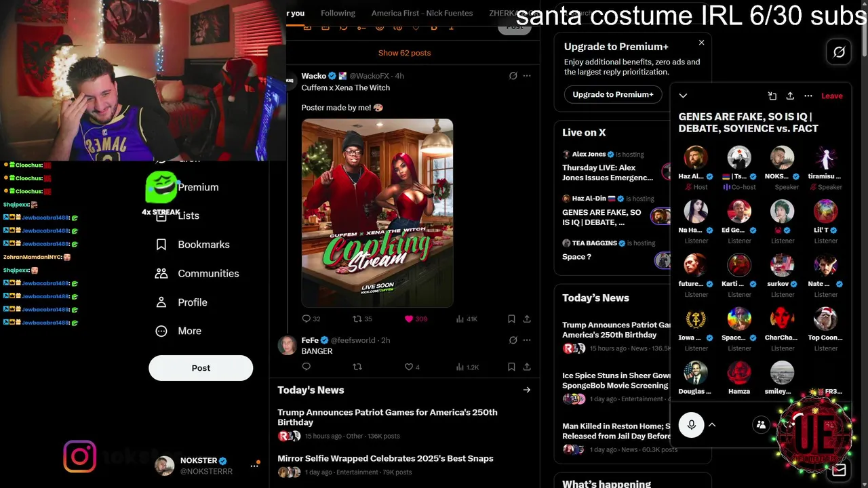Image resolution: width=868 pixels, height=488 pixels.
Task: Open Bookmarks in the sidebar
Action: [x=193, y=245]
